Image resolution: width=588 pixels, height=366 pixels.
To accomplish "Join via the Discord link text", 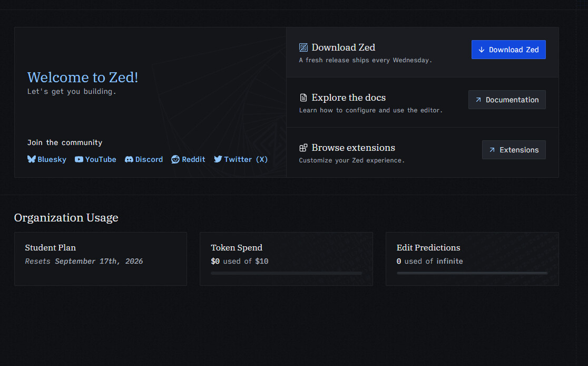I will click(x=149, y=159).
